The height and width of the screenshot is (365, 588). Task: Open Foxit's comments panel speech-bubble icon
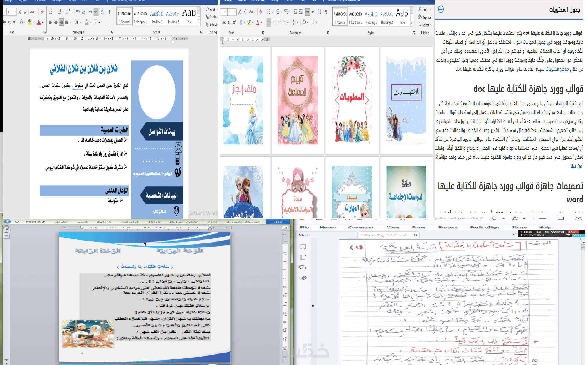pyautogui.click(x=302, y=267)
